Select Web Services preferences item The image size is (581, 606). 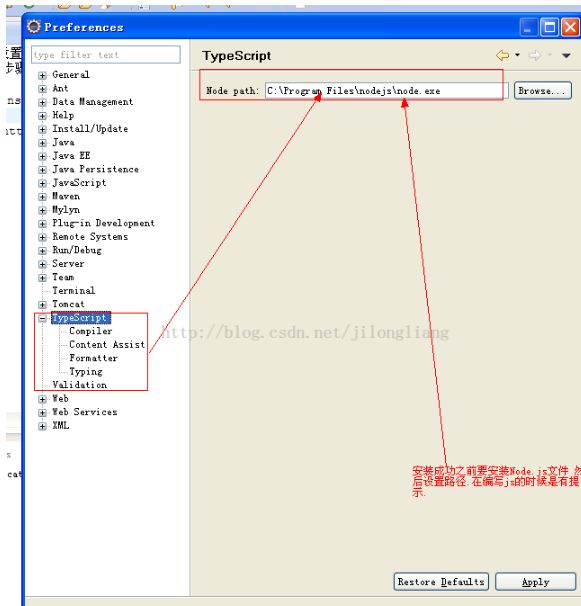pyautogui.click(x=85, y=412)
